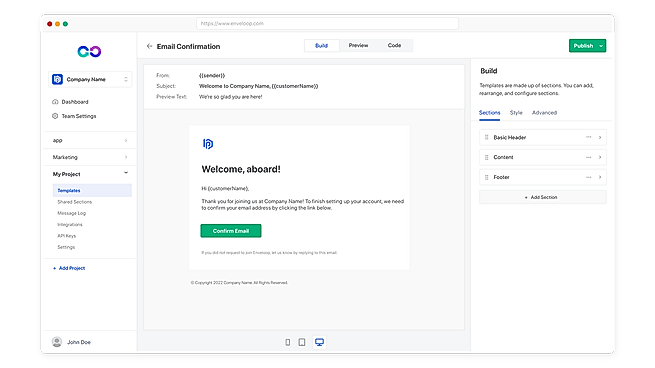This screenshot has height=368, width=655.
Task: Click John Doe's user avatar
Action: (57, 342)
